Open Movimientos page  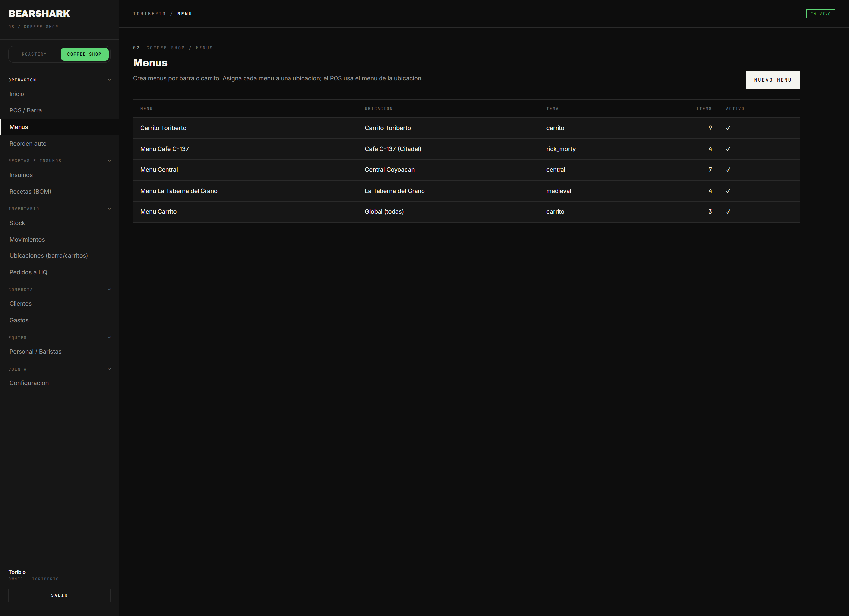(59, 239)
